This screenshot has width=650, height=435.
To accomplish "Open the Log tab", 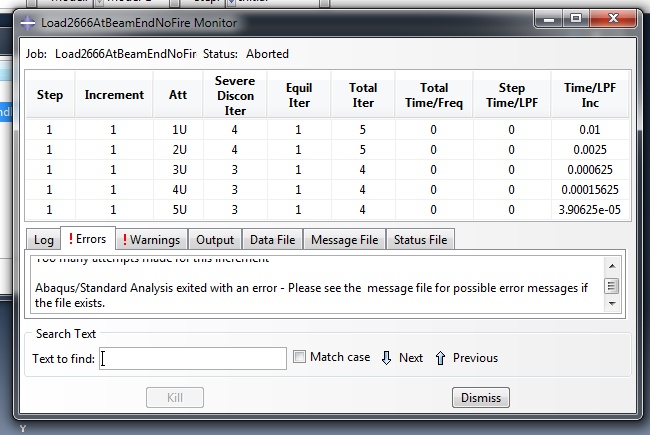I will pyautogui.click(x=43, y=240).
